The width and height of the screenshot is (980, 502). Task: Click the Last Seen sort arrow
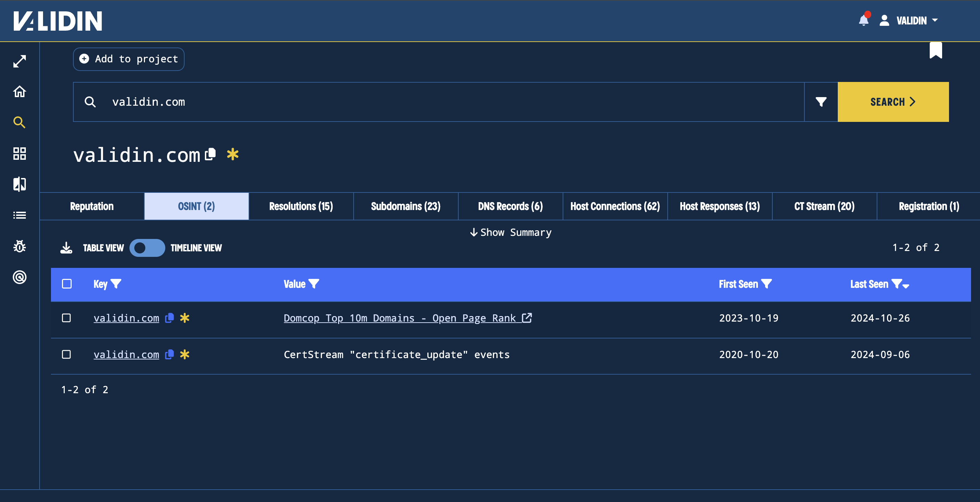(x=906, y=286)
